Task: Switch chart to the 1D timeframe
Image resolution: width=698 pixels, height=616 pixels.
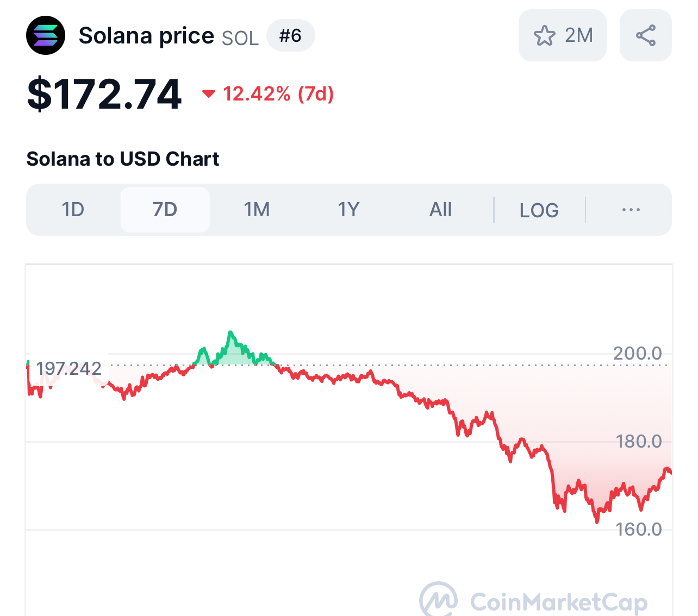Action: point(73,210)
